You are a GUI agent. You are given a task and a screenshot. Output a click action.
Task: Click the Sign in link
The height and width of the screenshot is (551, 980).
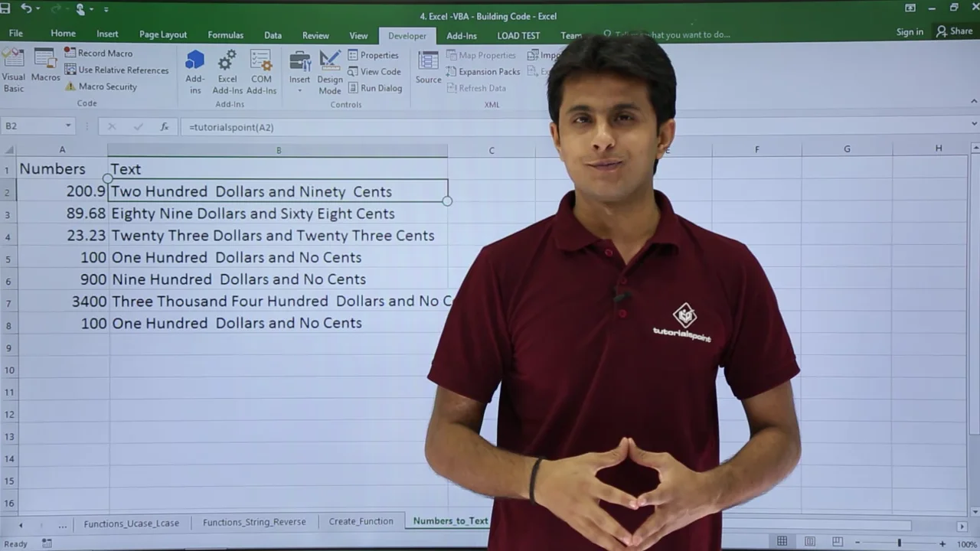910,32
